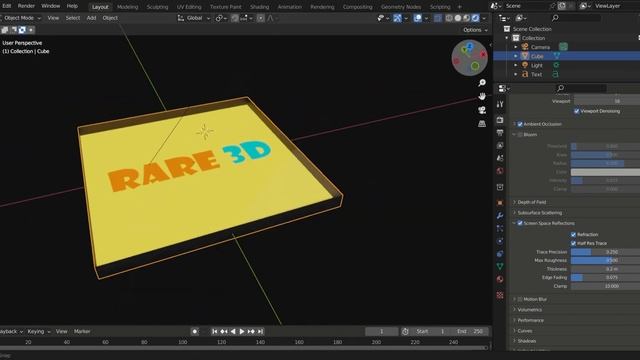Open the Options dropdown in viewport
This screenshot has width=640, height=360.
point(475,30)
